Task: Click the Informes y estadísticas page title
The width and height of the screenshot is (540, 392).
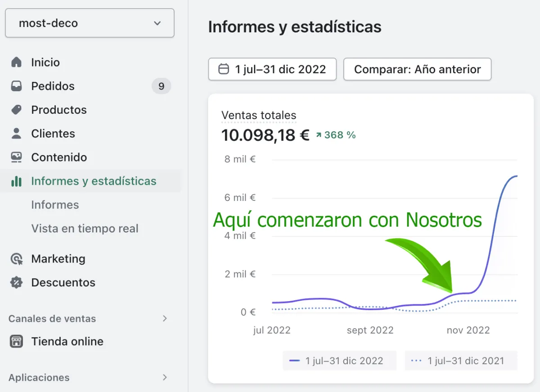Action: click(x=295, y=27)
